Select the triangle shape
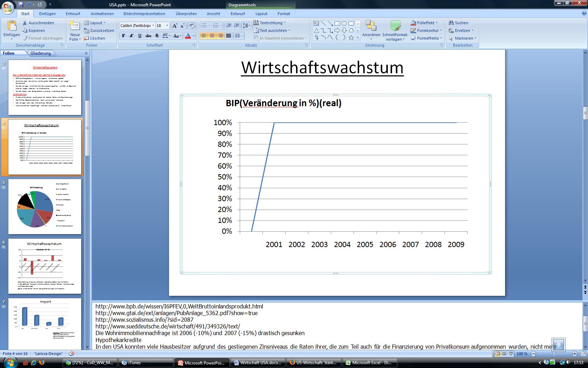Viewport: 588px width, 368px height. (316, 30)
